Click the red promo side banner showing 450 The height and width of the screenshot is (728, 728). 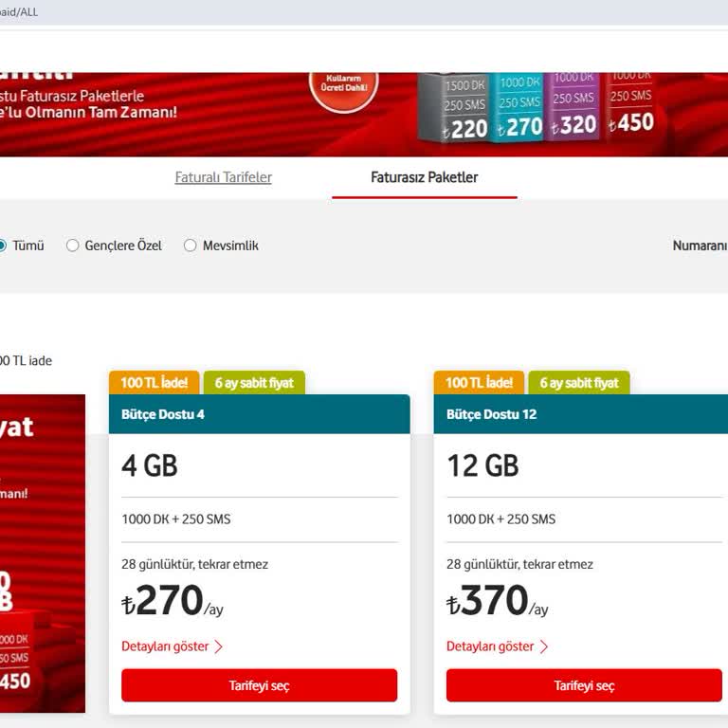point(43,554)
